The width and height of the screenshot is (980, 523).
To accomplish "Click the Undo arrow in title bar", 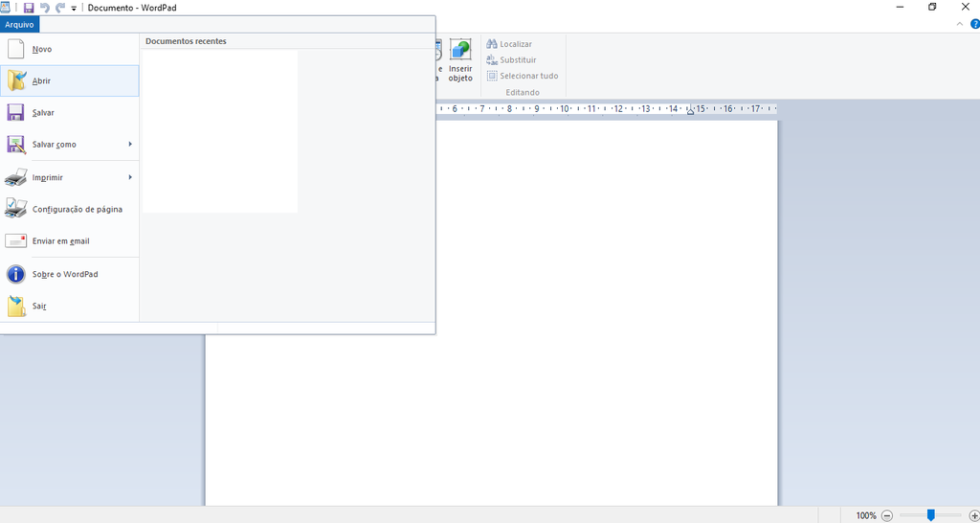I will point(44,8).
